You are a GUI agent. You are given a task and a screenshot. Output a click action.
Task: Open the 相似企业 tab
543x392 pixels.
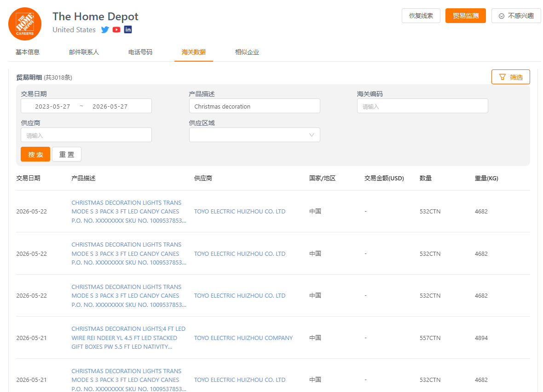pyautogui.click(x=247, y=52)
